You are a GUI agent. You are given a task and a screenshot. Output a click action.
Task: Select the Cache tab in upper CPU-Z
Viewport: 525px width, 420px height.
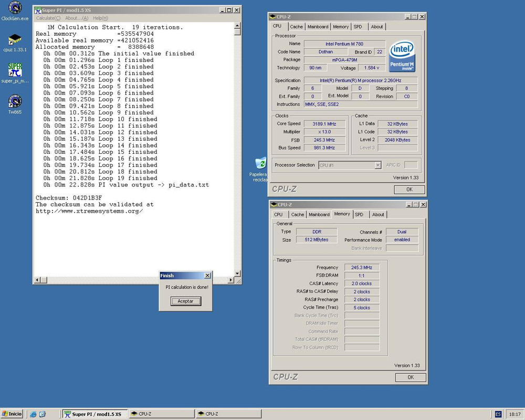296,27
